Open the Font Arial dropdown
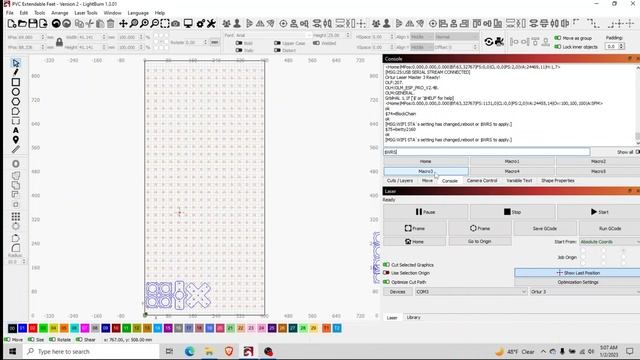 273,36
